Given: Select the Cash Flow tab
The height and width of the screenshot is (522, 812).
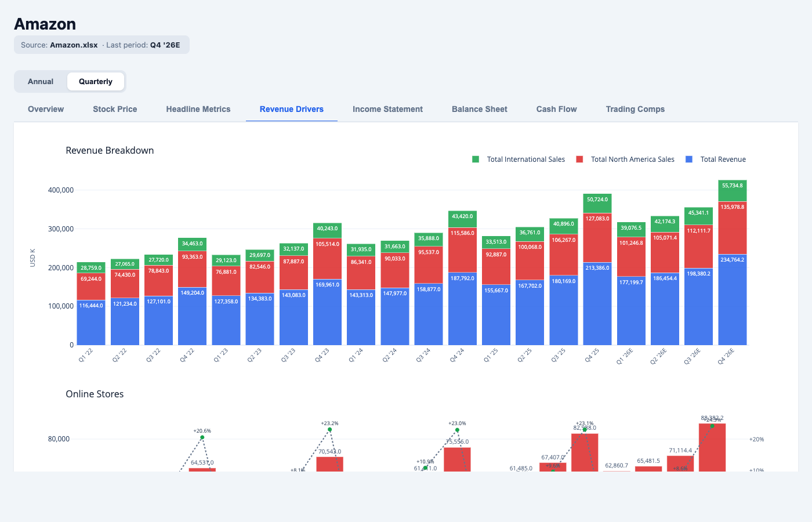Looking at the screenshot, I should (556, 109).
